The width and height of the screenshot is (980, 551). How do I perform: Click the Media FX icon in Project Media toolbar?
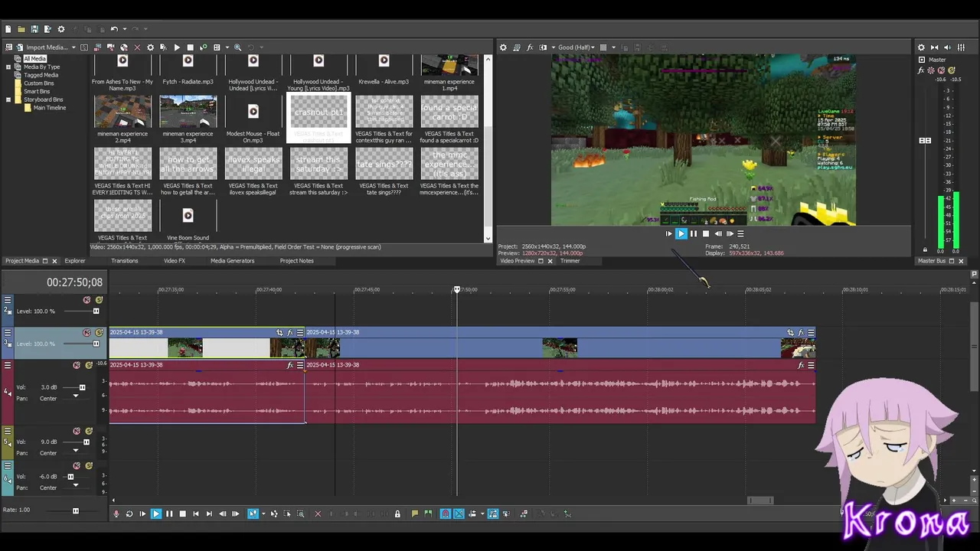(x=163, y=47)
